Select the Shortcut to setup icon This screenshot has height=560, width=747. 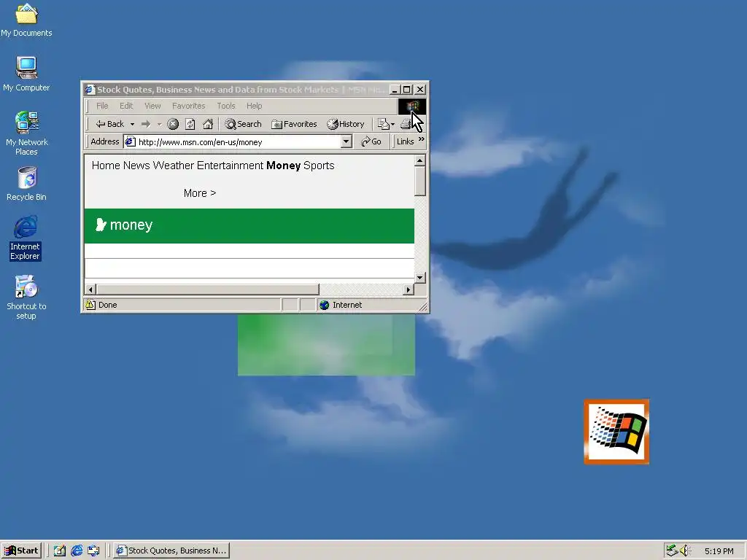[26, 297]
